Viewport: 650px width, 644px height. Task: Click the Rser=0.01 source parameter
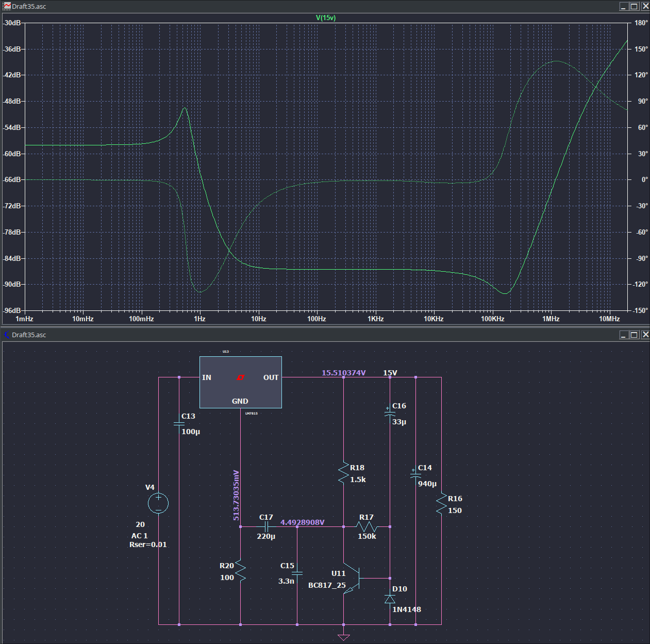tap(148, 544)
